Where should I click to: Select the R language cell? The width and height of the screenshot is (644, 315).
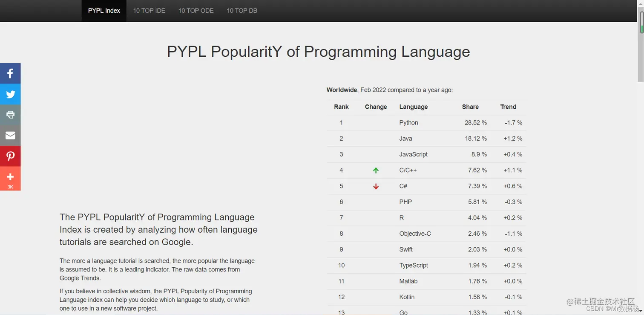point(402,218)
